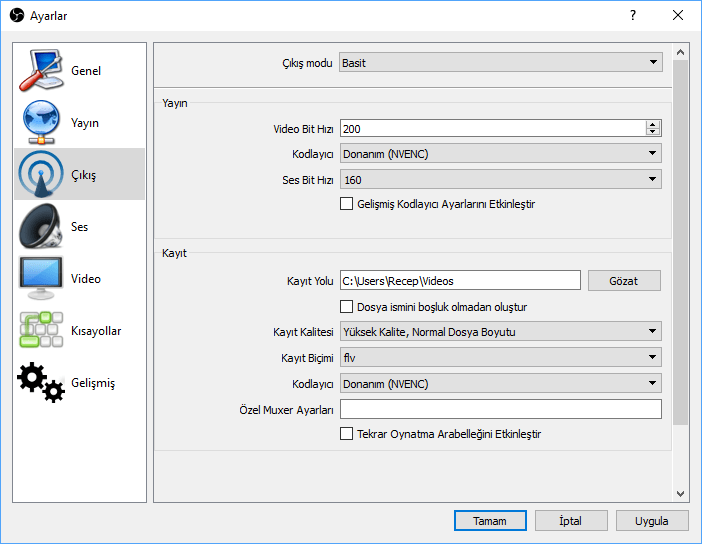Open the Kayıt Biçimi flv dropdown
Viewport: 702px width, 544px height.
[500, 357]
